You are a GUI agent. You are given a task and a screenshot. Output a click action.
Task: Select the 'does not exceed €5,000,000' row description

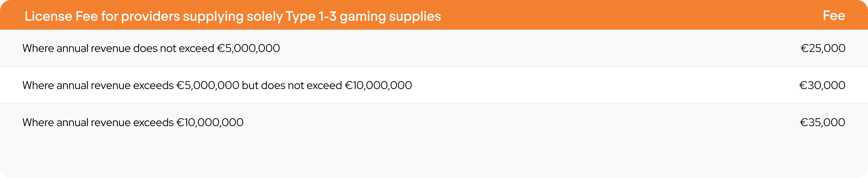[x=151, y=48]
